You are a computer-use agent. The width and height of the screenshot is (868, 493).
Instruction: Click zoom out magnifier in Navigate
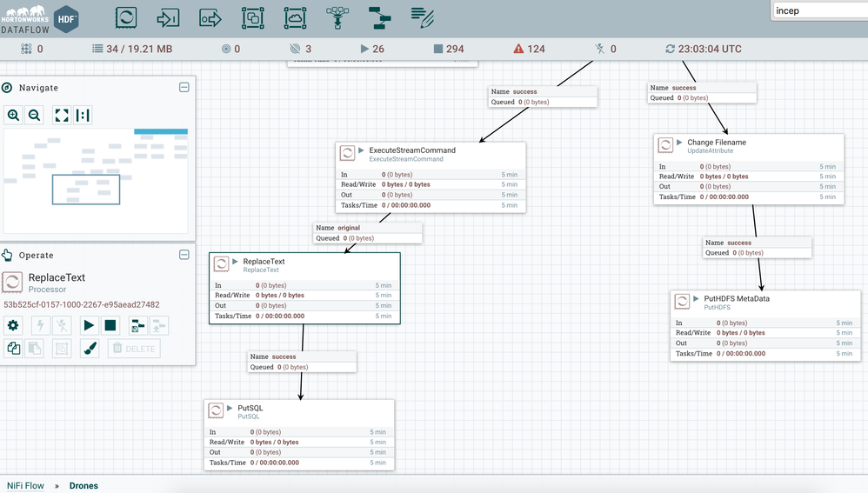(x=35, y=115)
